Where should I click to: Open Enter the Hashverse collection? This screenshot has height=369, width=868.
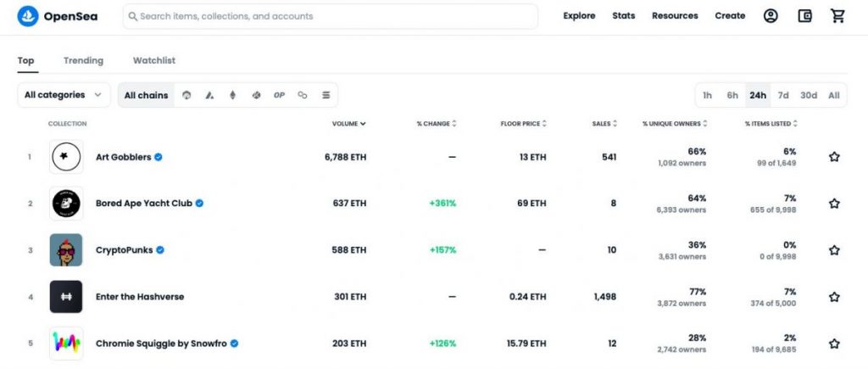click(x=140, y=297)
